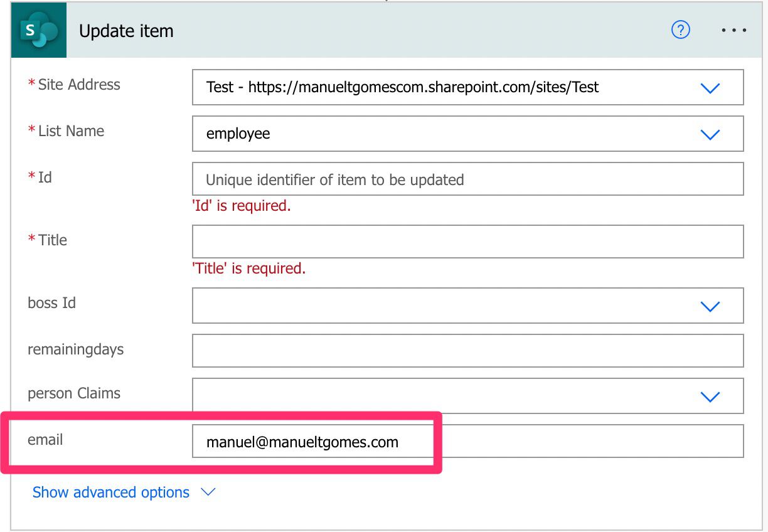Viewport: 768px width, 532px height.
Task: Open the boss Id dropdown arrow
Action: (710, 306)
